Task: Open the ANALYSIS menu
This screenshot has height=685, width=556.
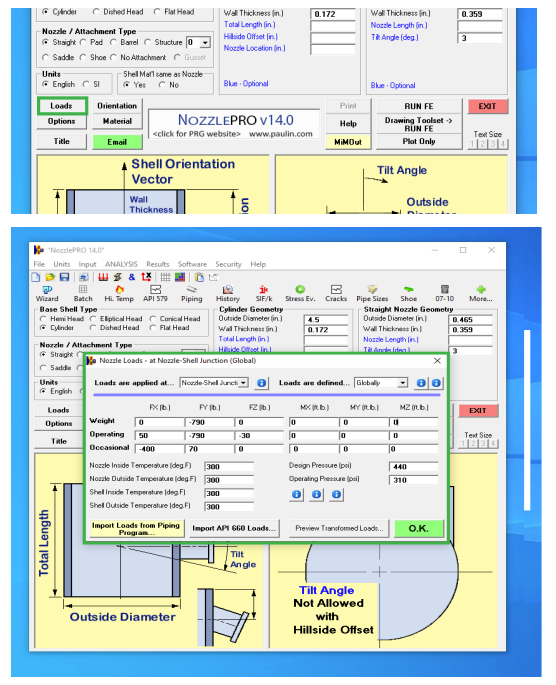Action: point(121,264)
